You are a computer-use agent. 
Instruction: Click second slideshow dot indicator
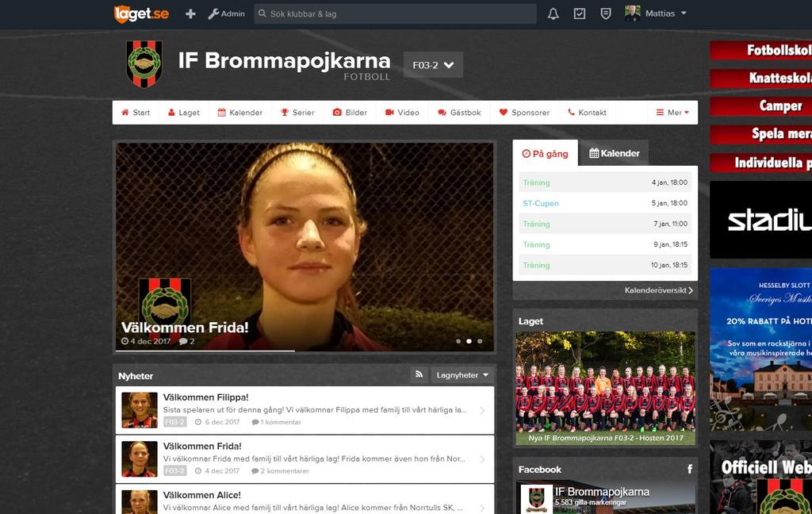(469, 341)
